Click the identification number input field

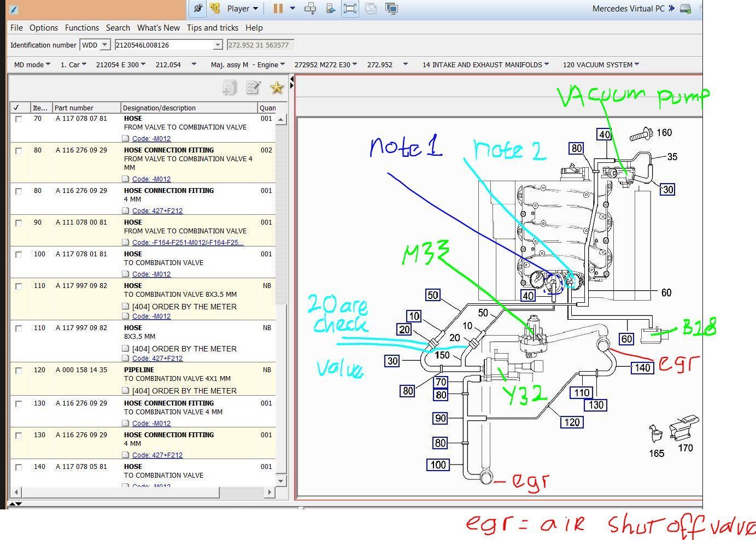tap(164, 45)
